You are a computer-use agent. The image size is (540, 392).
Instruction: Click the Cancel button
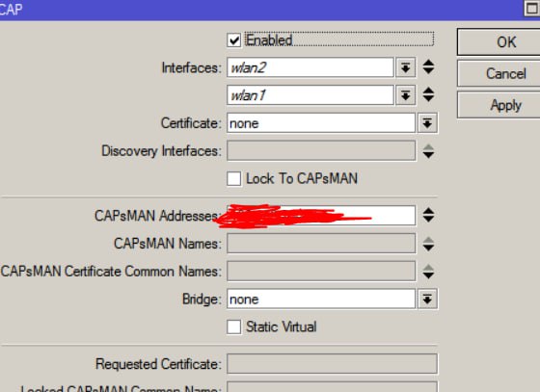(x=499, y=73)
